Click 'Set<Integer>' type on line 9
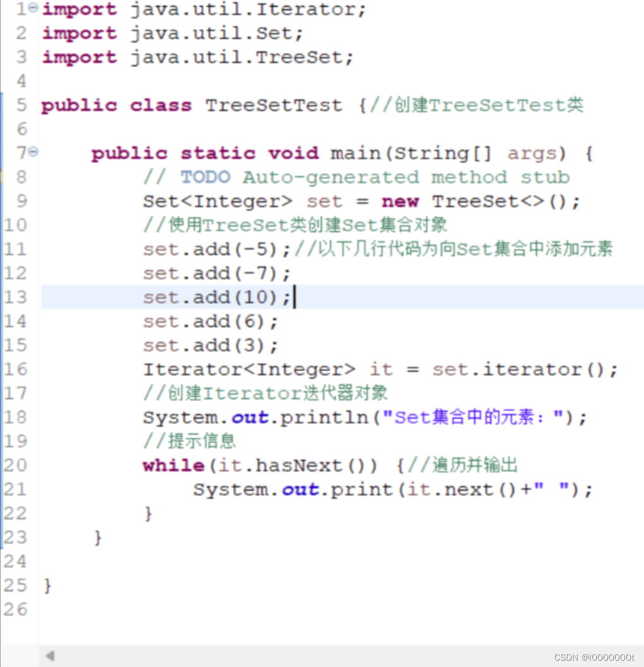This screenshot has width=644, height=667. click(218, 201)
